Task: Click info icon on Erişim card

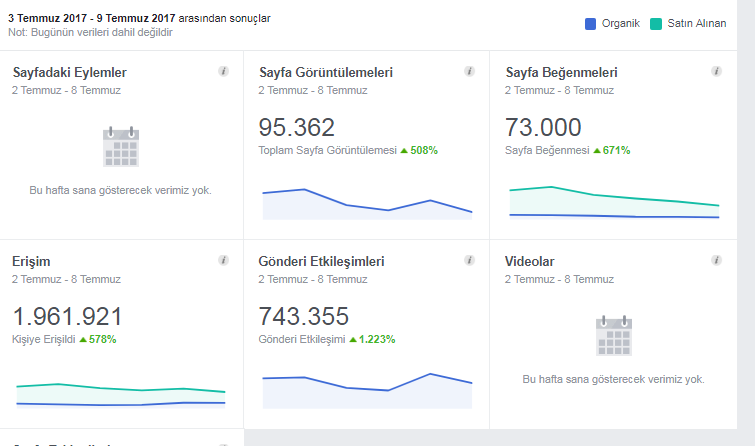Action: (x=223, y=260)
